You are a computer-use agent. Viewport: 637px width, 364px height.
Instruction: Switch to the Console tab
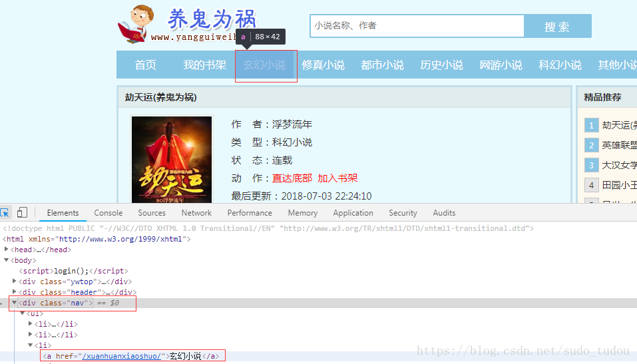pyautogui.click(x=108, y=213)
